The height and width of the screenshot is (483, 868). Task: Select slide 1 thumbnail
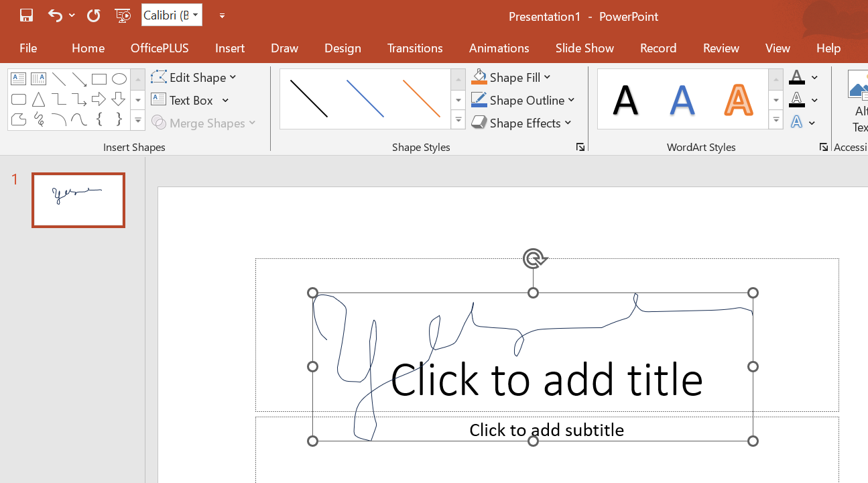tap(78, 200)
